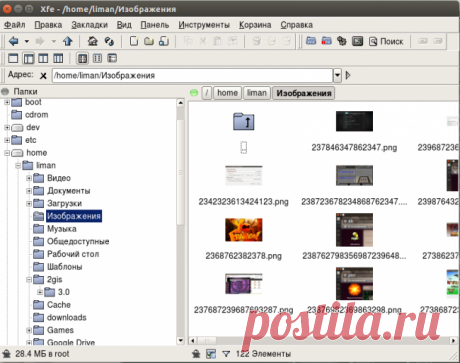
Task: Enable big icons view
Action: click(x=82, y=59)
